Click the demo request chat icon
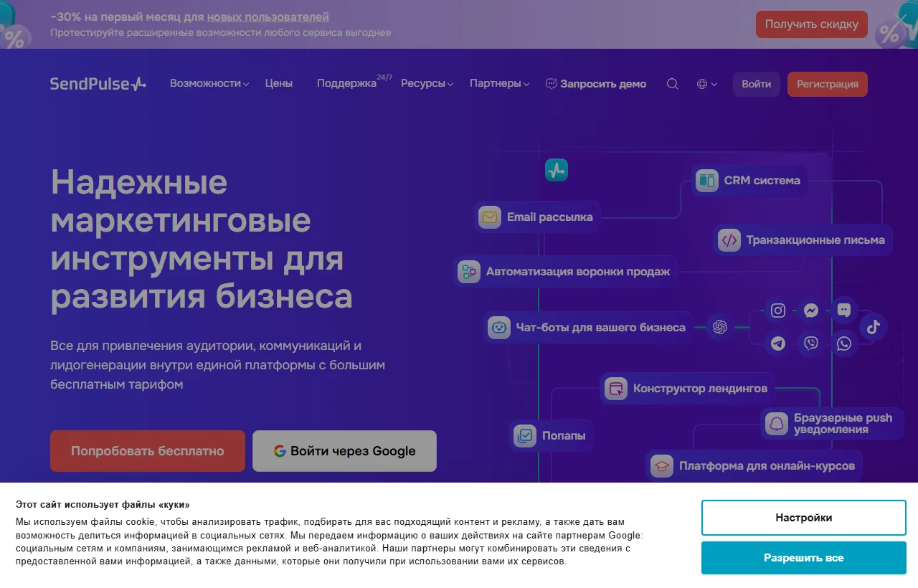This screenshot has height=588, width=918. [552, 84]
